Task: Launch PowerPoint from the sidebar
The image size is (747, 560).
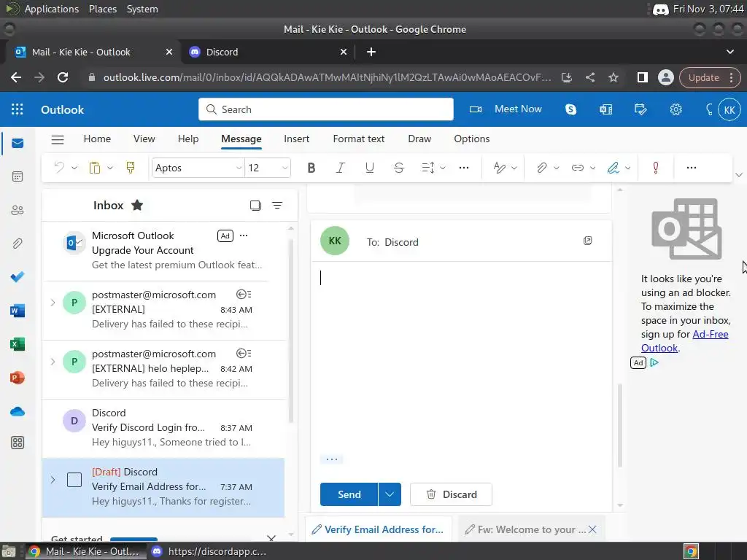Action: point(18,378)
